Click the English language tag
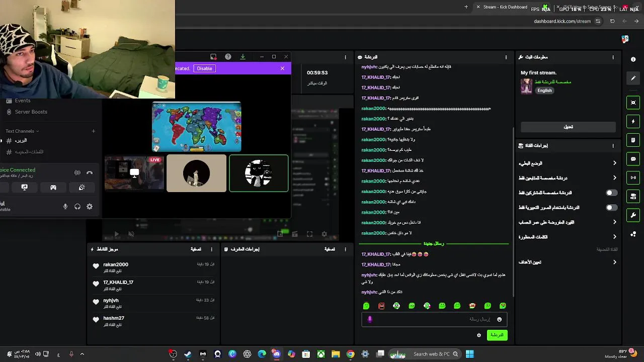Viewport: 644px width, 362px height. click(544, 90)
